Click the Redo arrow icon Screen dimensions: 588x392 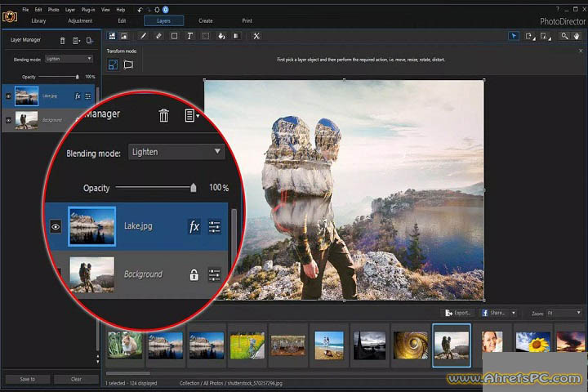click(x=149, y=10)
